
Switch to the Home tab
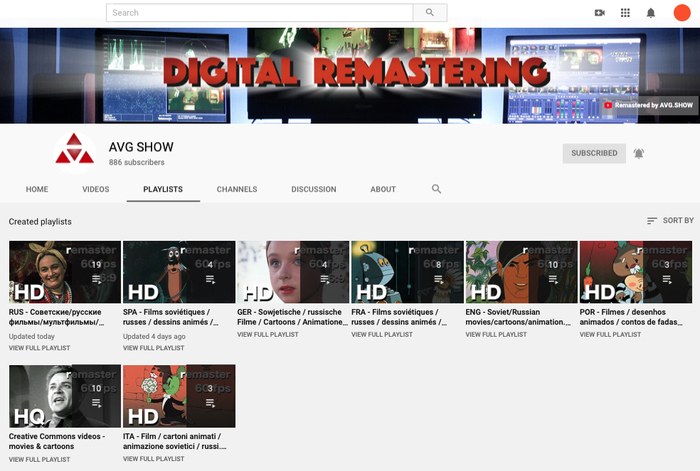37,189
